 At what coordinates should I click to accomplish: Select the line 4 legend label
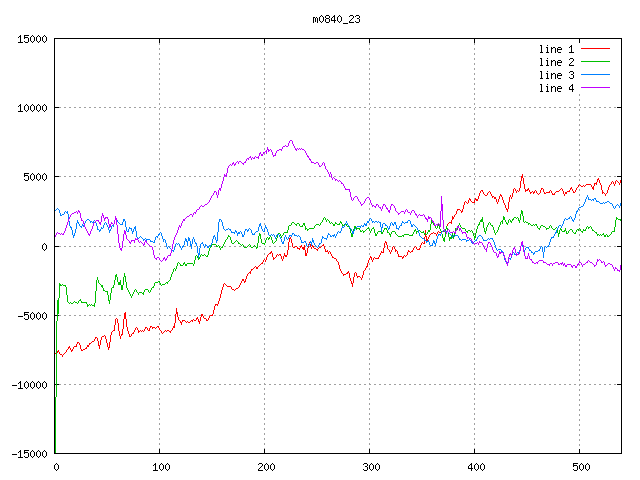pos(556,88)
